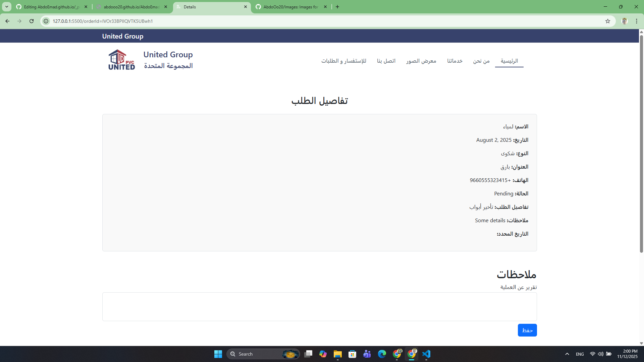This screenshot has height=362, width=644.
Task: Open Microsoft Edge from the taskbar
Action: coord(382,354)
